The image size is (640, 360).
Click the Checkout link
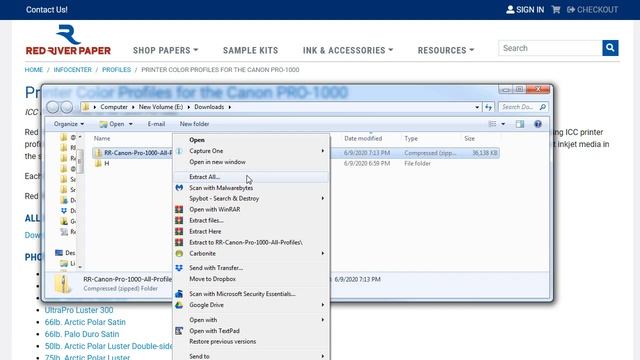pos(592,9)
